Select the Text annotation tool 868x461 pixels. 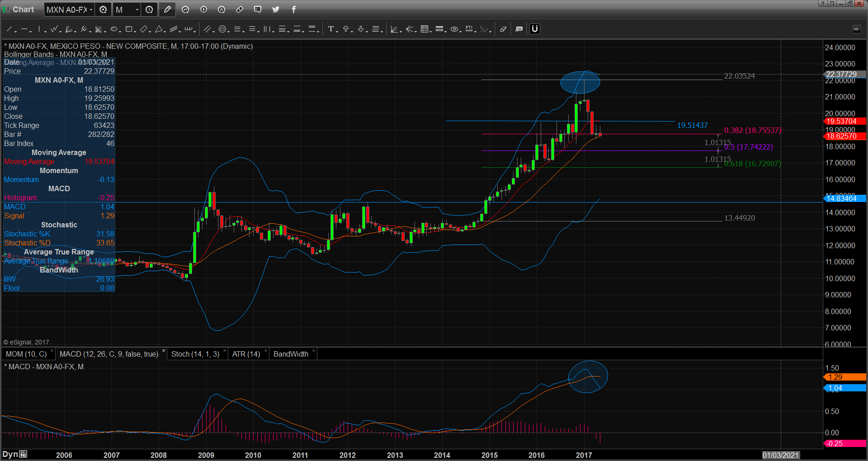(x=331, y=29)
